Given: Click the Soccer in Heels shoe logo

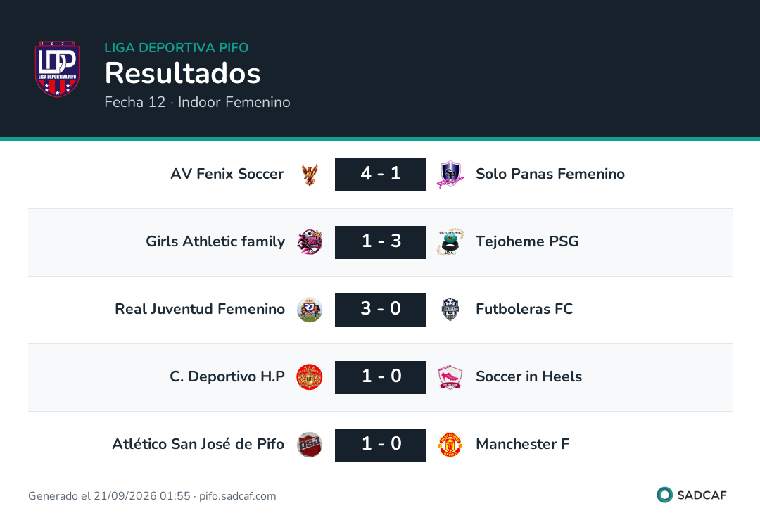Looking at the screenshot, I should point(450,377).
